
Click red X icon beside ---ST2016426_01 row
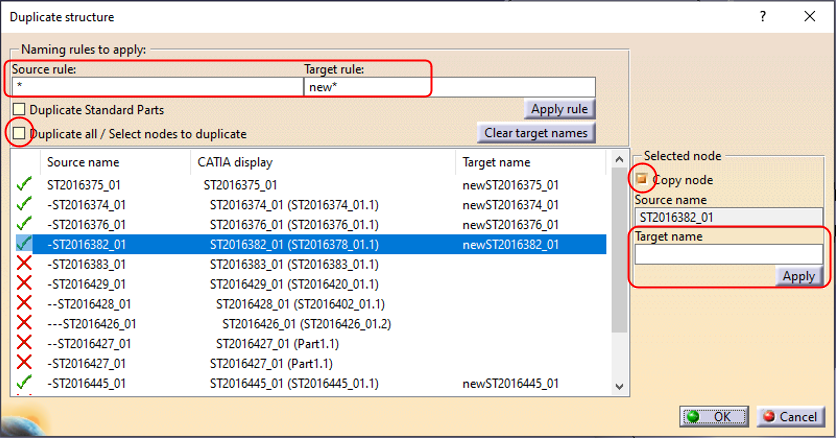[25, 323]
